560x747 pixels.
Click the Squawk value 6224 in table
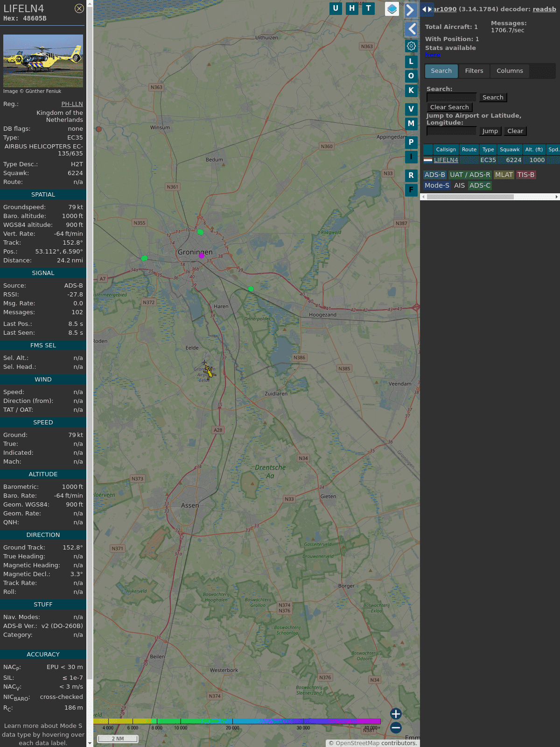(513, 160)
